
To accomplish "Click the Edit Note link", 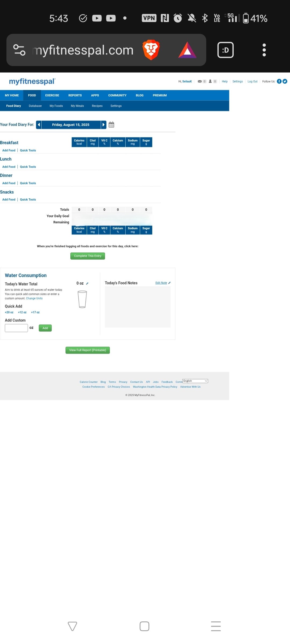I will coord(161,283).
